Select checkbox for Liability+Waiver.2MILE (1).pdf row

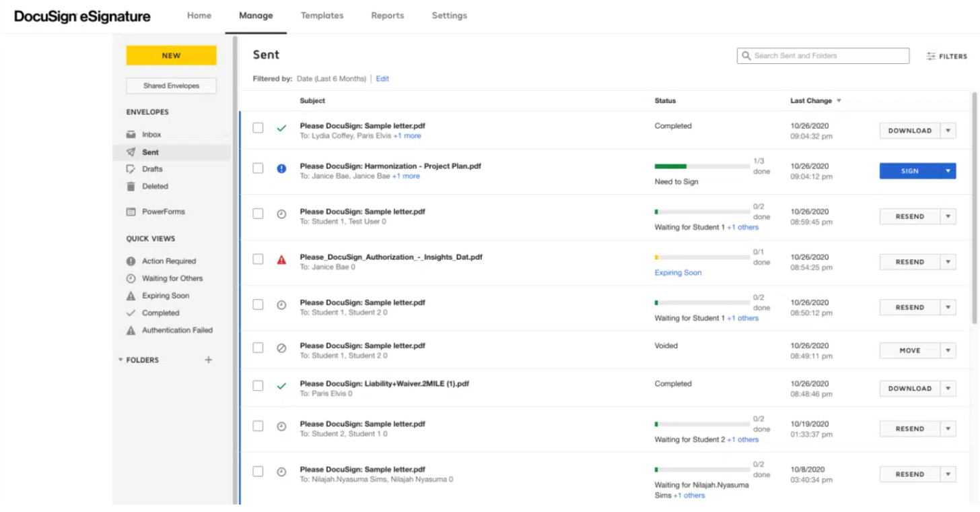tap(258, 386)
